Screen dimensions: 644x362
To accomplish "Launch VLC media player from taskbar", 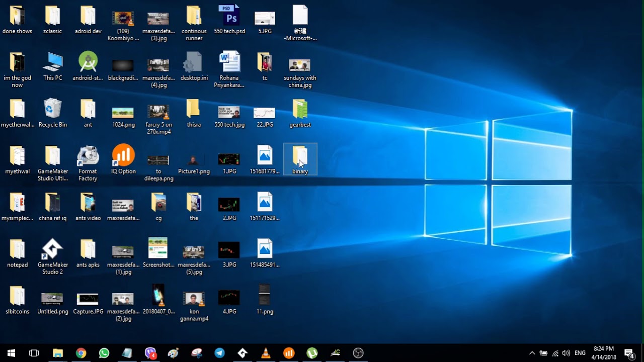I will click(266, 353).
